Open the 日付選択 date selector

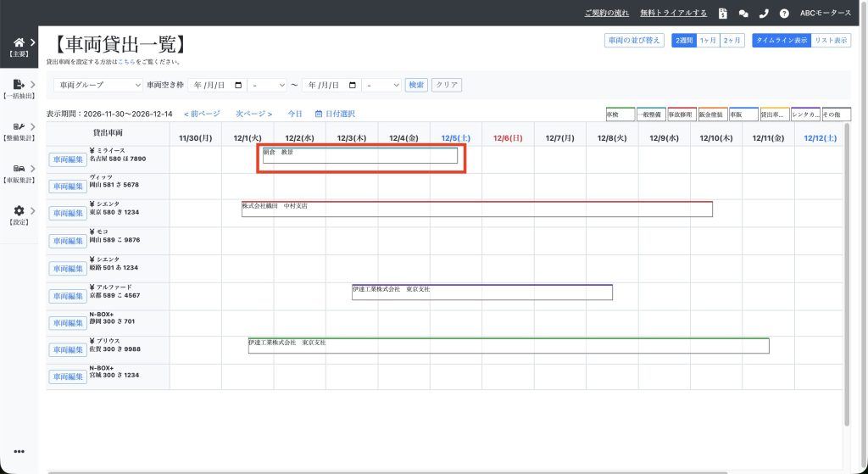(335, 114)
